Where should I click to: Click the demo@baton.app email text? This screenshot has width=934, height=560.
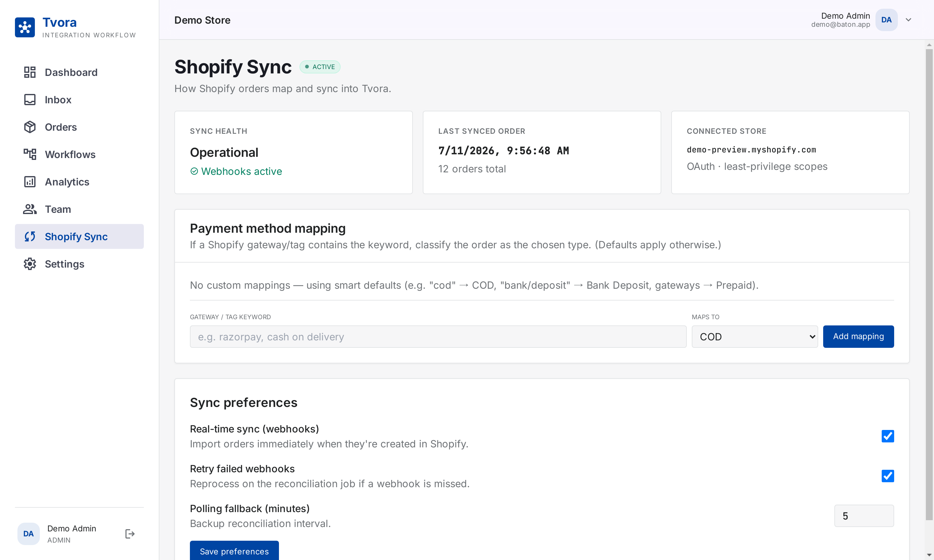pyautogui.click(x=840, y=25)
